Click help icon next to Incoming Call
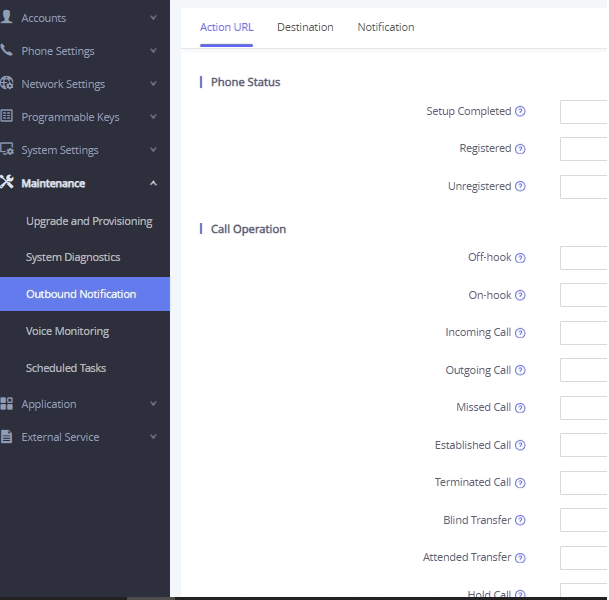Screen dimensions: 609x600 (x=520, y=333)
